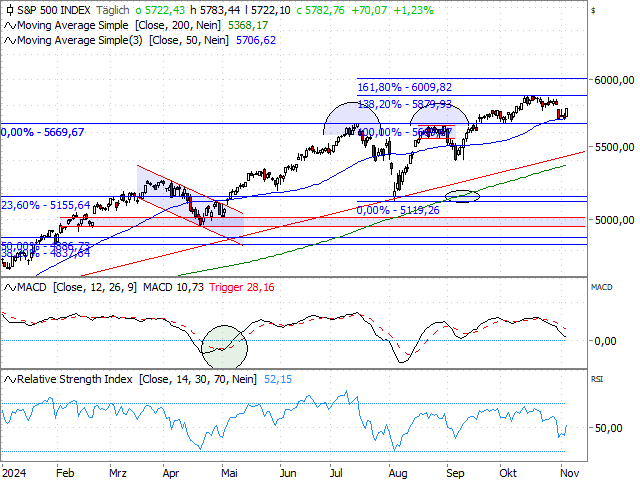Click the candlestick icon beside S&P 500 INDEX
This screenshot has width=640, height=480.
pos(10,10)
